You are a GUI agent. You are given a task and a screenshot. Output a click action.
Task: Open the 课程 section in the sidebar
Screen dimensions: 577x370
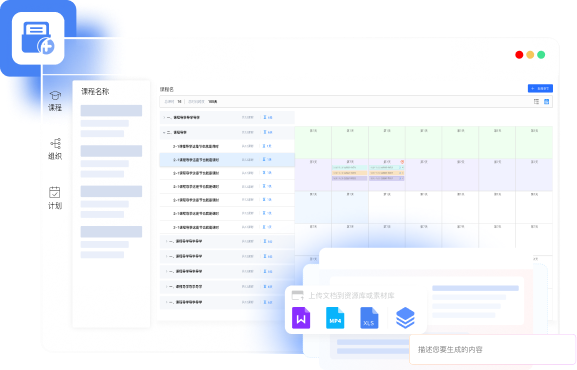[55, 101]
